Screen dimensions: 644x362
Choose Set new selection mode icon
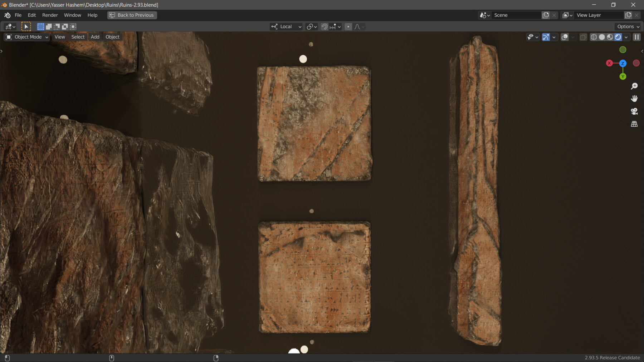41,26
